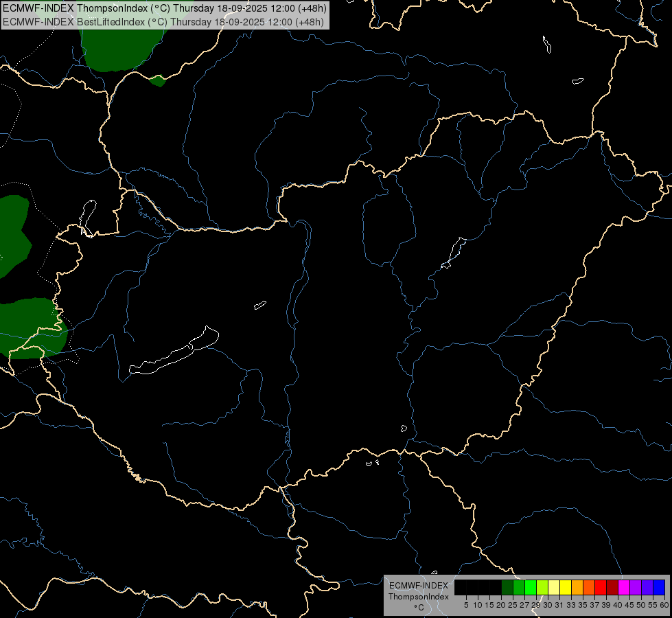
Task: Click the legend value label 25
Action: pyautogui.click(x=513, y=605)
